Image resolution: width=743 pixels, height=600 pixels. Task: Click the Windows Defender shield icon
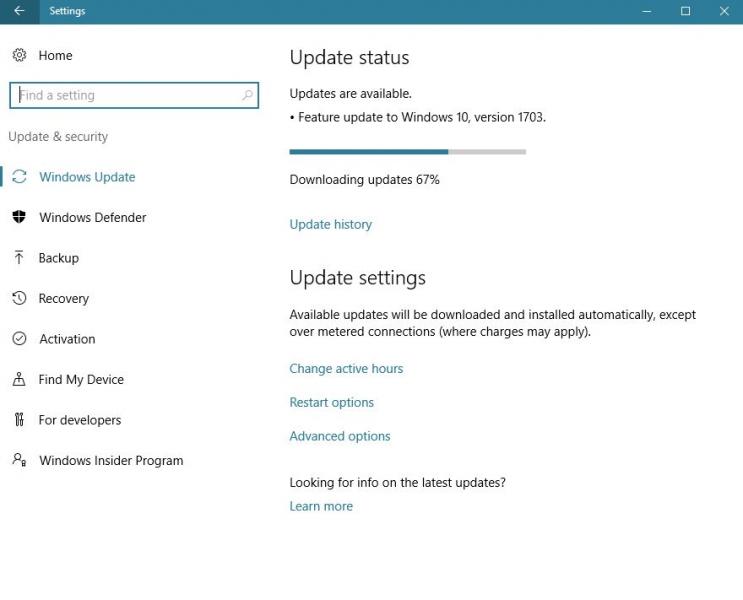(19, 217)
